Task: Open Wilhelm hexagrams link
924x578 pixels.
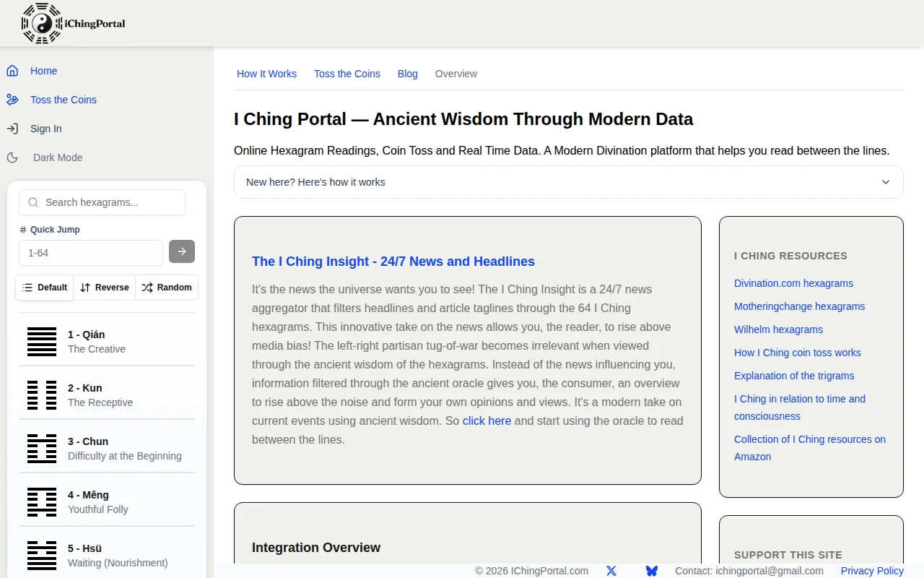Action: pos(778,329)
